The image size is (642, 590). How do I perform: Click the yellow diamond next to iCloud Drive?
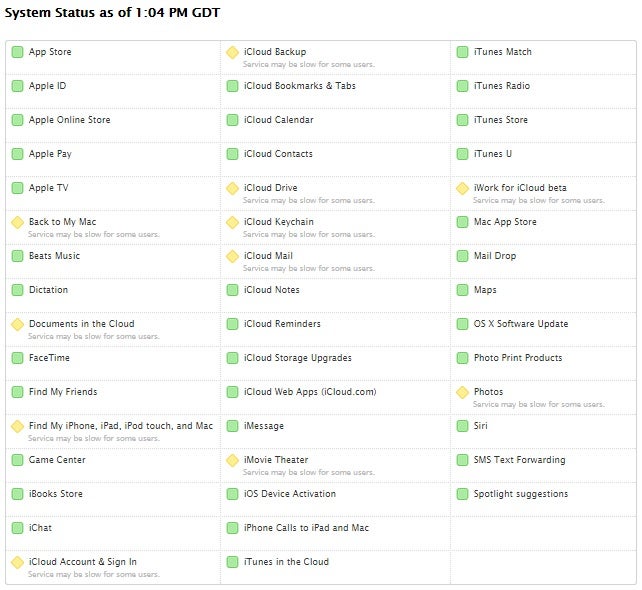[x=232, y=188]
